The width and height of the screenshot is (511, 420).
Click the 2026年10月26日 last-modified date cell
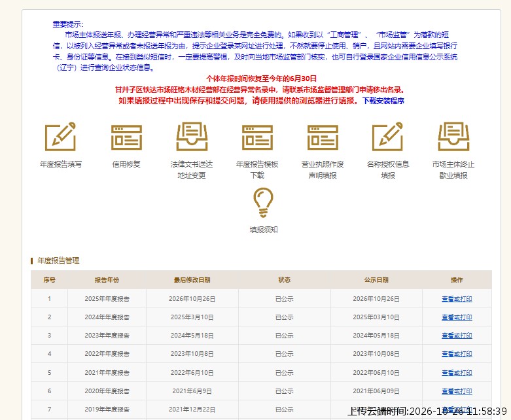192,299
